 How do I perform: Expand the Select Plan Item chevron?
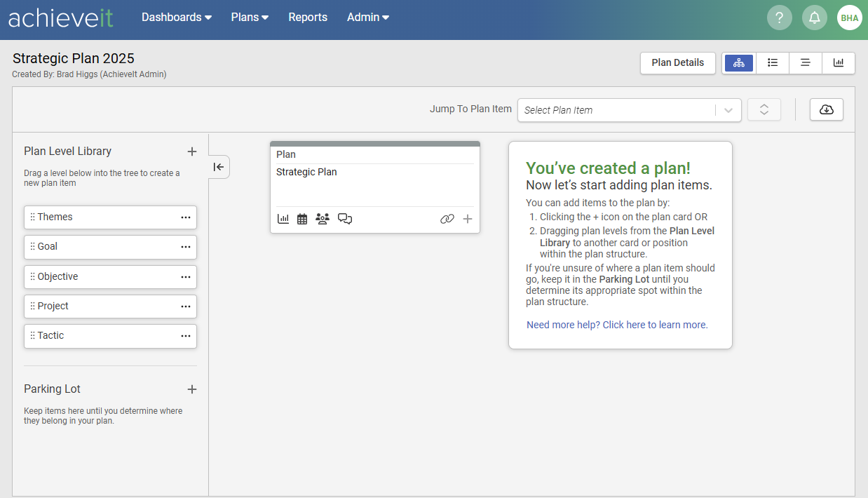point(728,110)
